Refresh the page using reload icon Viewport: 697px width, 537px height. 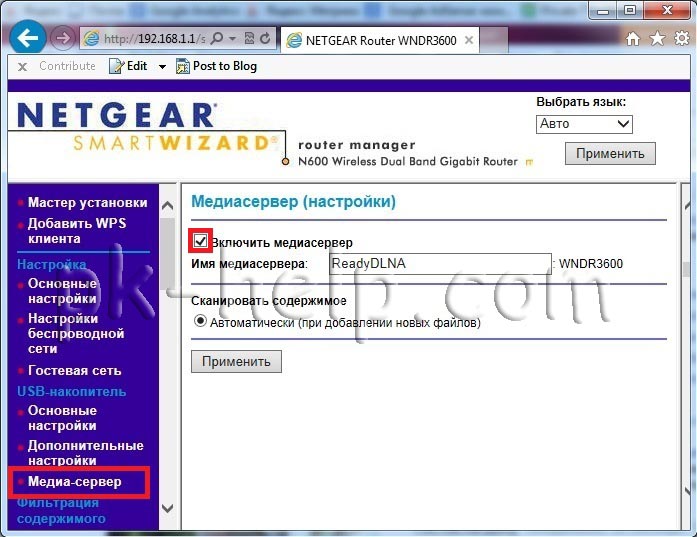(x=265, y=39)
